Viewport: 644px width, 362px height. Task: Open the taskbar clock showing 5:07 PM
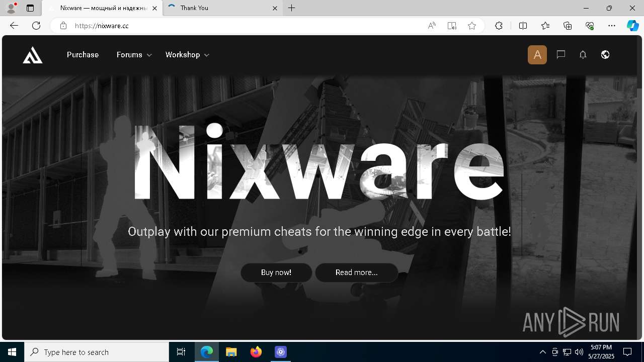pyautogui.click(x=601, y=352)
